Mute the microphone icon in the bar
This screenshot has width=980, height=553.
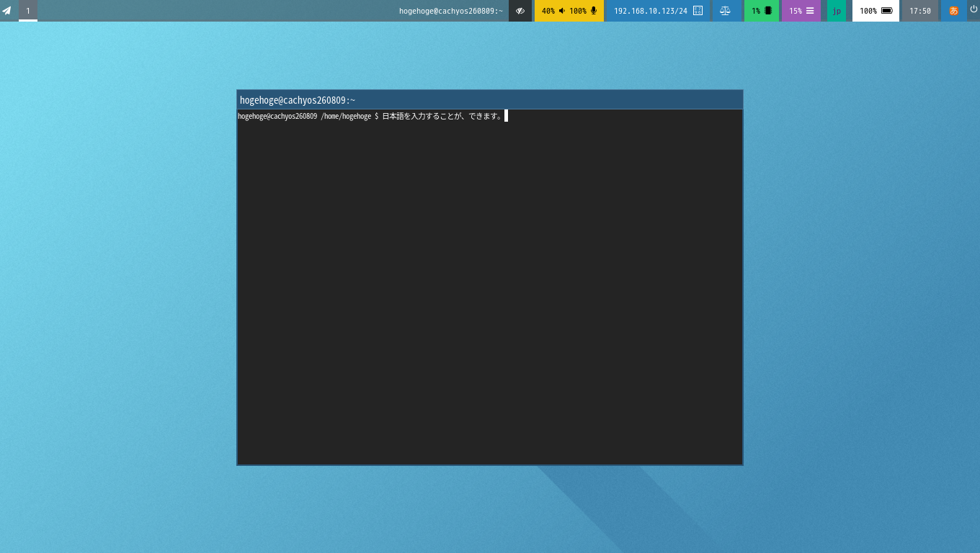[594, 11]
